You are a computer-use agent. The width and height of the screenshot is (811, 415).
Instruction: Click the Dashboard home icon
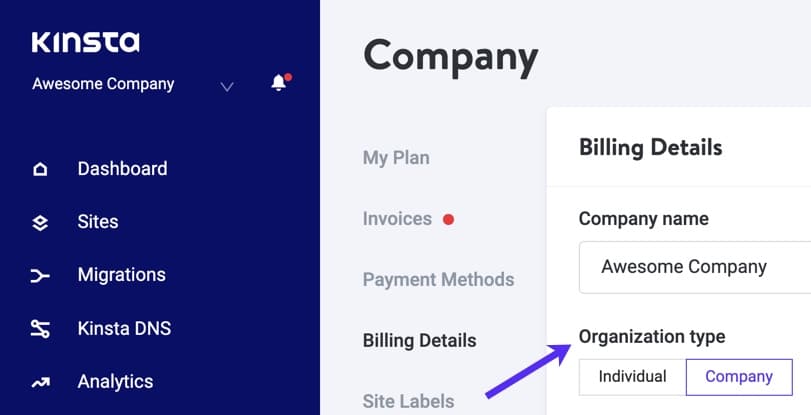pyautogui.click(x=40, y=169)
